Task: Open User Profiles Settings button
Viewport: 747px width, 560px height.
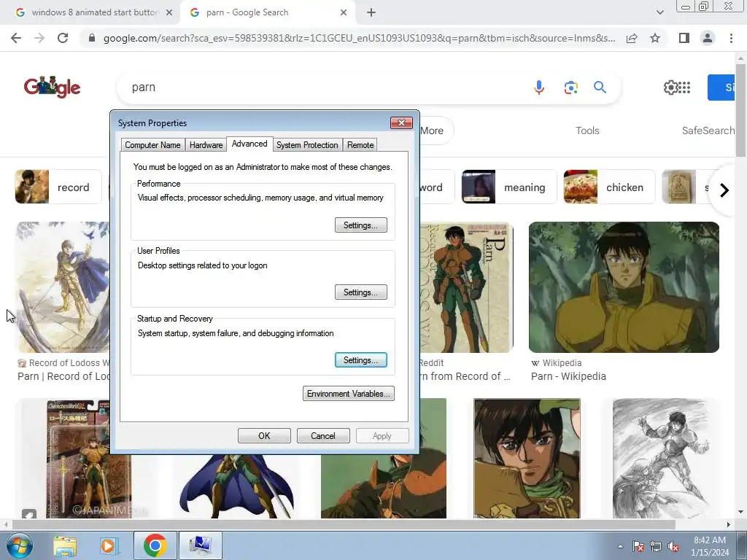Action: (x=360, y=292)
